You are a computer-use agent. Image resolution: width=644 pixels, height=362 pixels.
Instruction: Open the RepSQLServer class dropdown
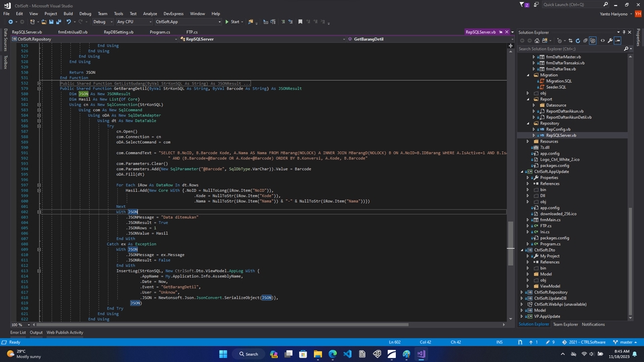[x=262, y=39]
